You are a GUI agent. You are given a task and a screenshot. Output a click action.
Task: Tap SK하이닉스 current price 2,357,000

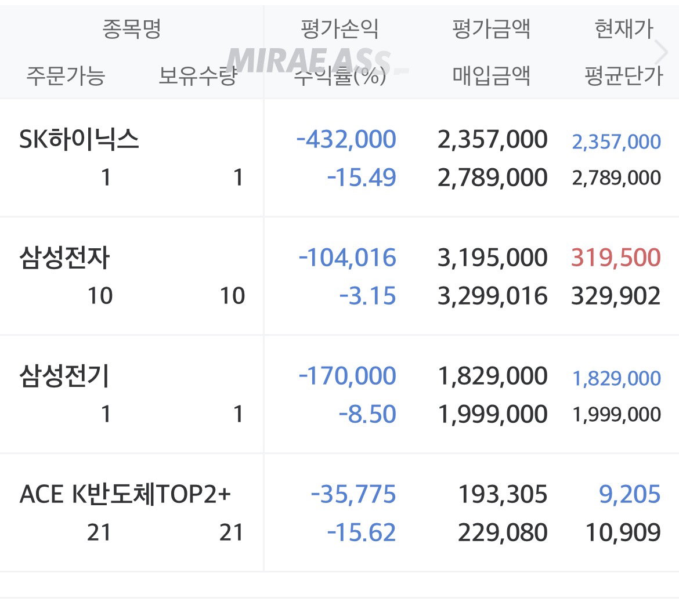tap(616, 142)
